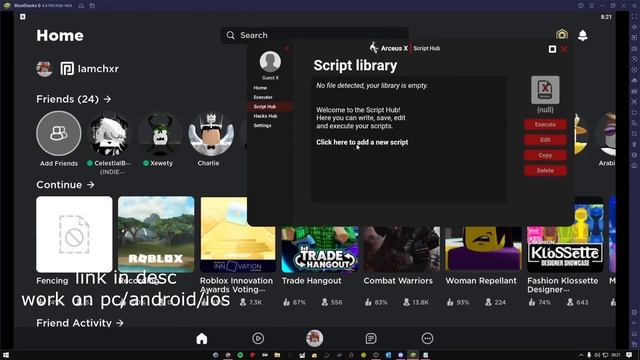Click the red Delete button
The width and height of the screenshot is (640, 360).
(545, 171)
